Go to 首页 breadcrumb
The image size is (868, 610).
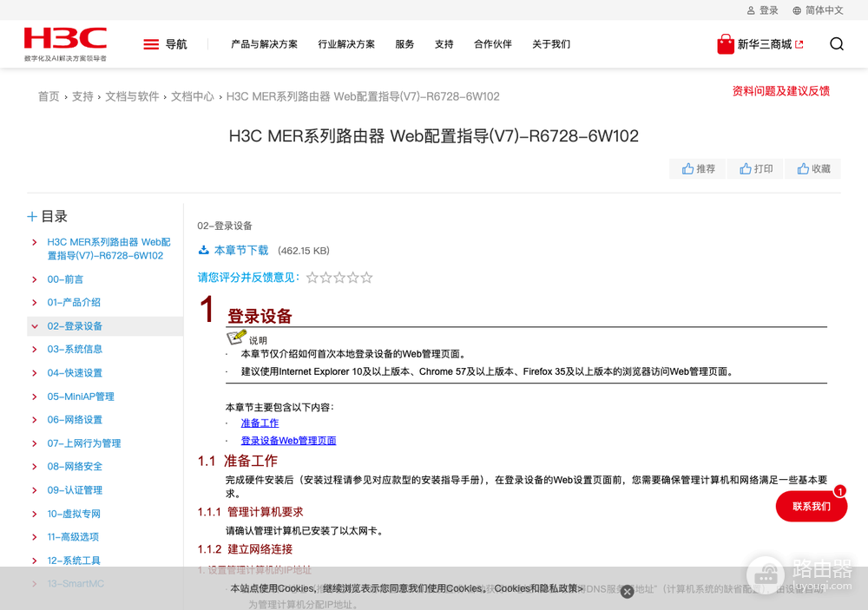[x=49, y=96]
